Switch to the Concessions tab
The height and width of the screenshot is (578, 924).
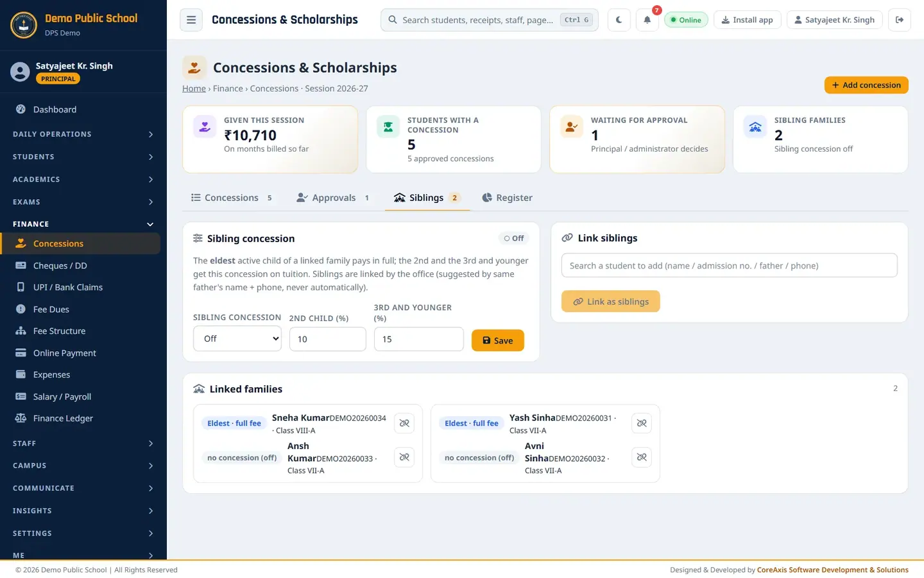click(x=232, y=198)
